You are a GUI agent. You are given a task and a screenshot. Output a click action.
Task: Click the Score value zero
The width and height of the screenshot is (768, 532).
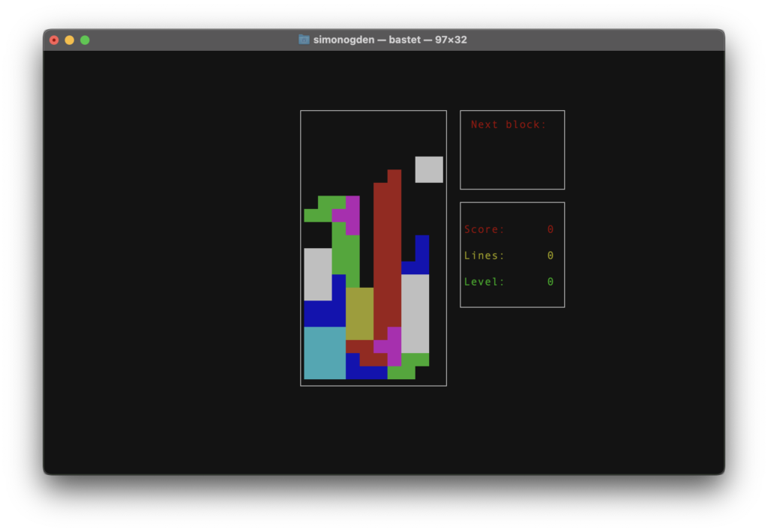(550, 229)
